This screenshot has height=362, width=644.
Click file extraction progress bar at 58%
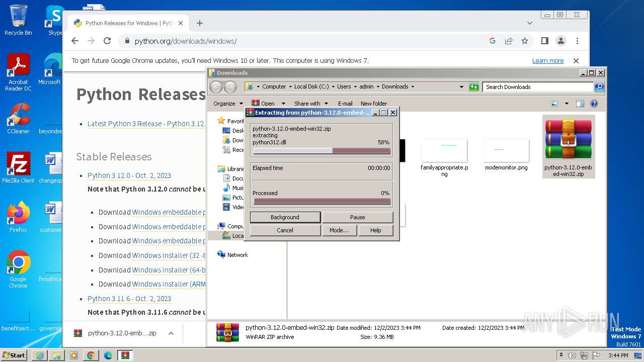[322, 151]
